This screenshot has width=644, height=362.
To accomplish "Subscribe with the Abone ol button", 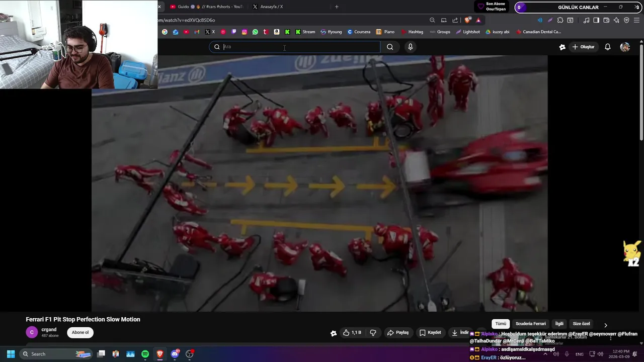I will 80,332.
